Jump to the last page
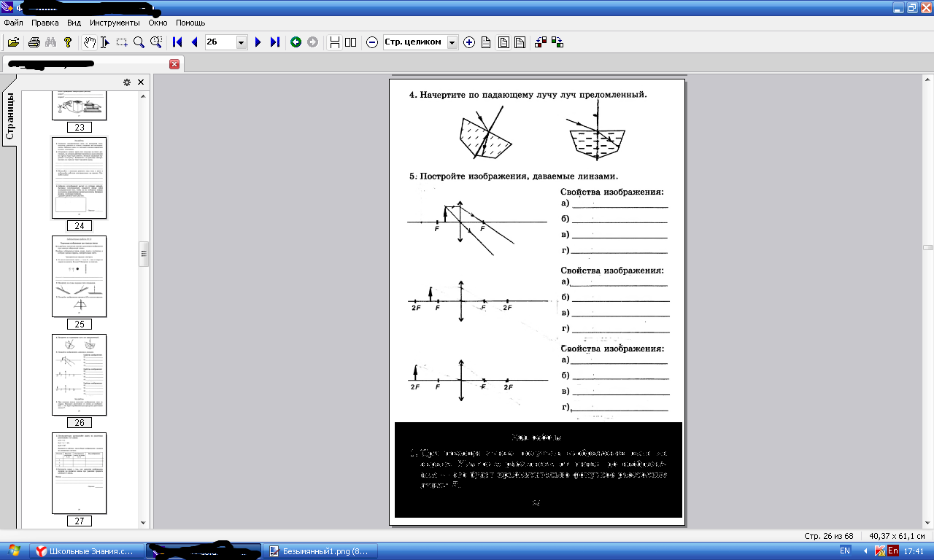Viewport: 934px width, 560px height. pos(274,42)
